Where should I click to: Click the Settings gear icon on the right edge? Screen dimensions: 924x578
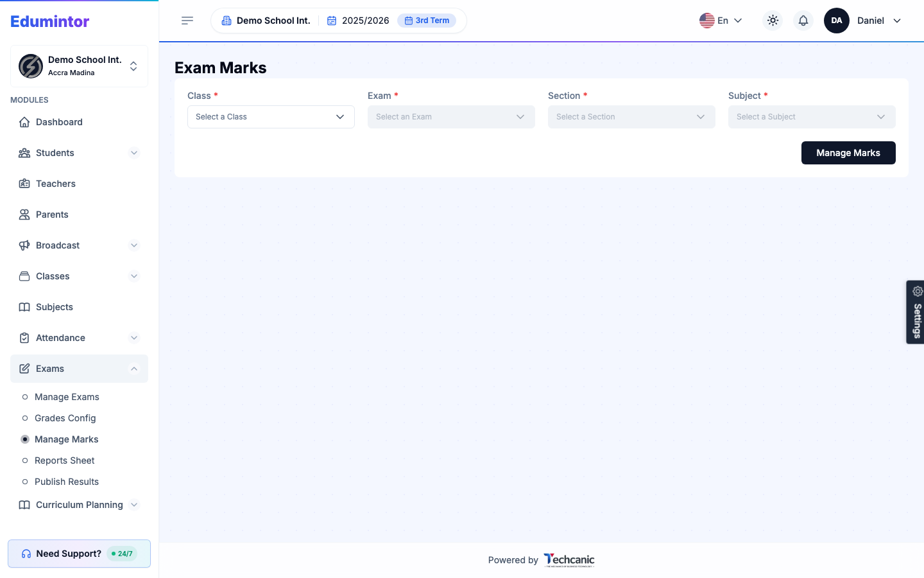click(x=918, y=291)
